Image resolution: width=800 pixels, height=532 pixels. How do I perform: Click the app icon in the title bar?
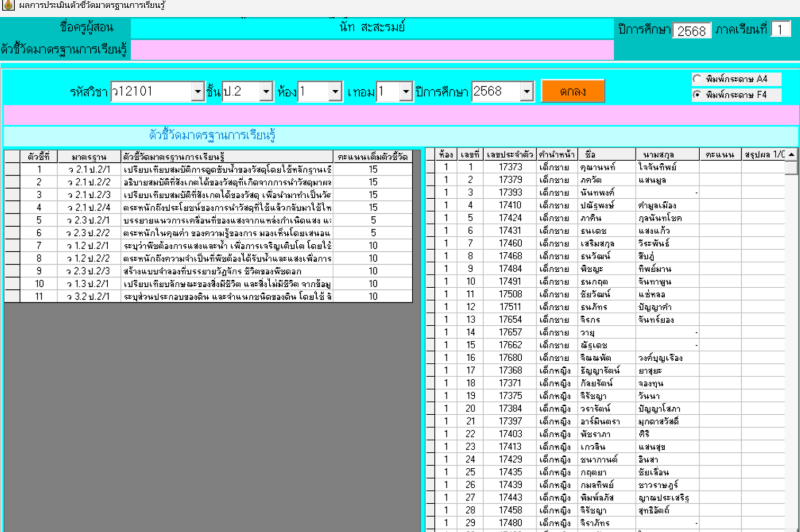[x=7, y=6]
